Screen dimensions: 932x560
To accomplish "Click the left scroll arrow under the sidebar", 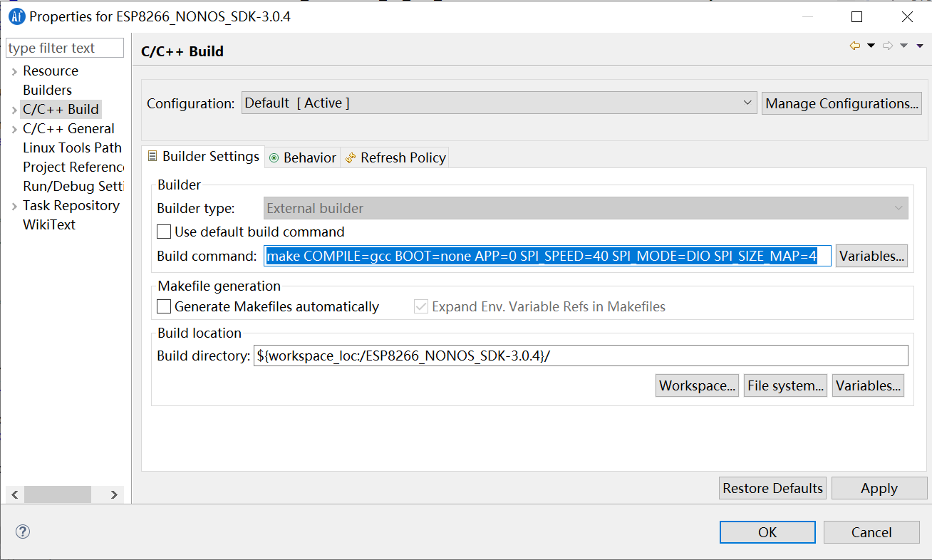I will tap(14, 494).
